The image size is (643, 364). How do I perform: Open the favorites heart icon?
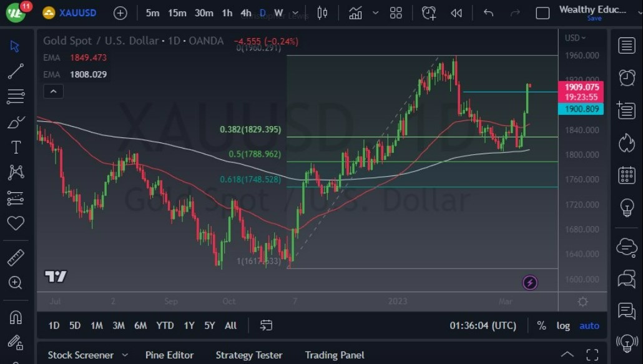pos(16,223)
